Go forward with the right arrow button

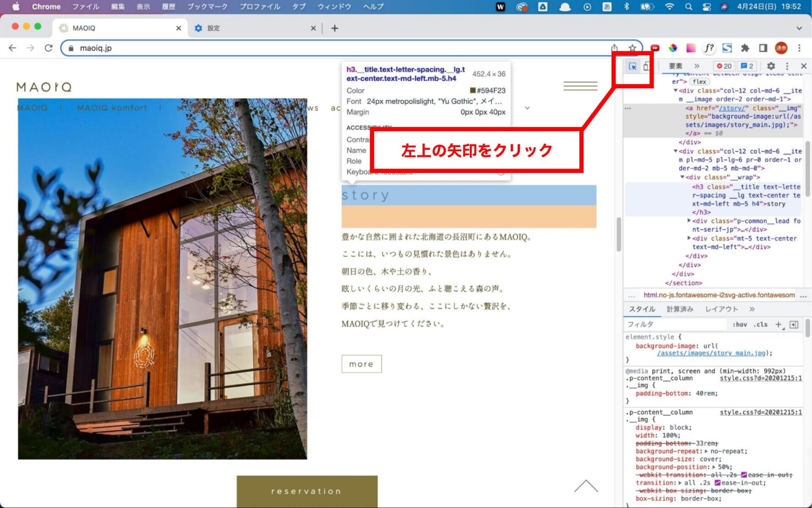[30, 48]
